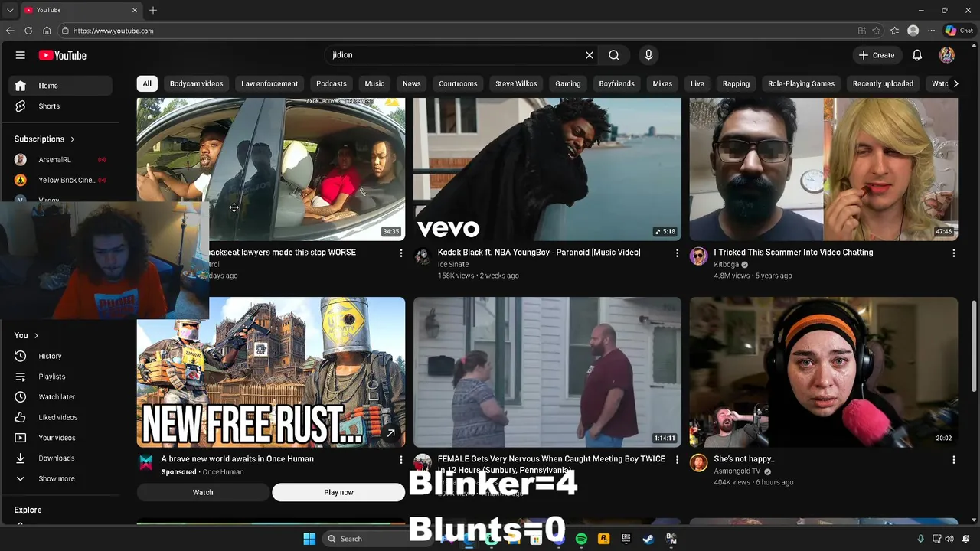Click the Watch button on the ad
The height and width of the screenshot is (551, 980).
203,492
